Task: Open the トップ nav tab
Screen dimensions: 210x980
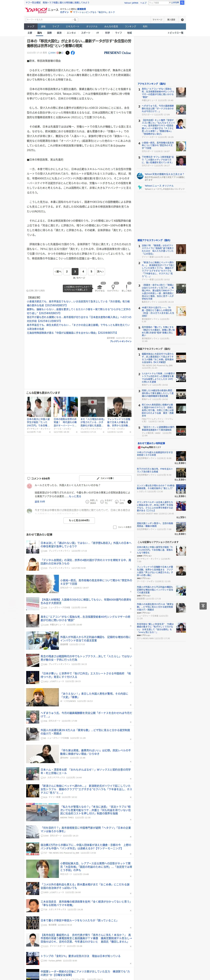Action: tap(31, 27)
